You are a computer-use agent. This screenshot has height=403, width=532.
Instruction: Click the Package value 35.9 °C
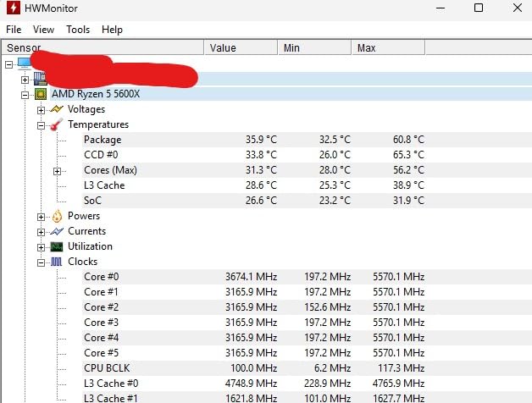coord(261,140)
